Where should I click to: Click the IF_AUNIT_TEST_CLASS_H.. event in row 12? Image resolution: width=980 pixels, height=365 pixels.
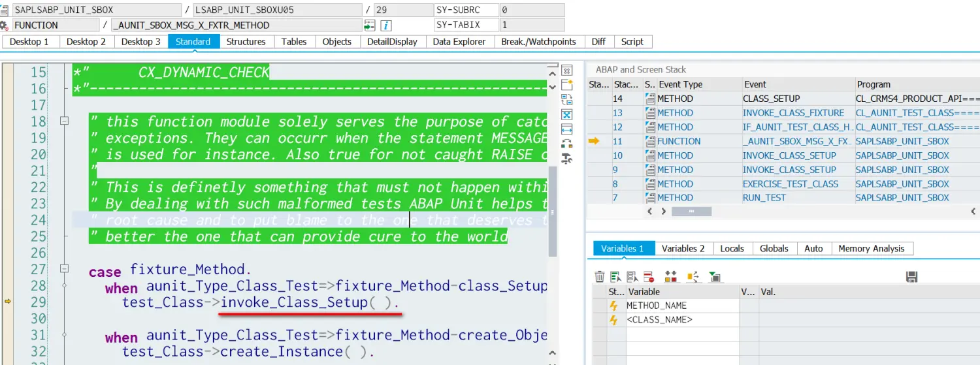tap(798, 127)
